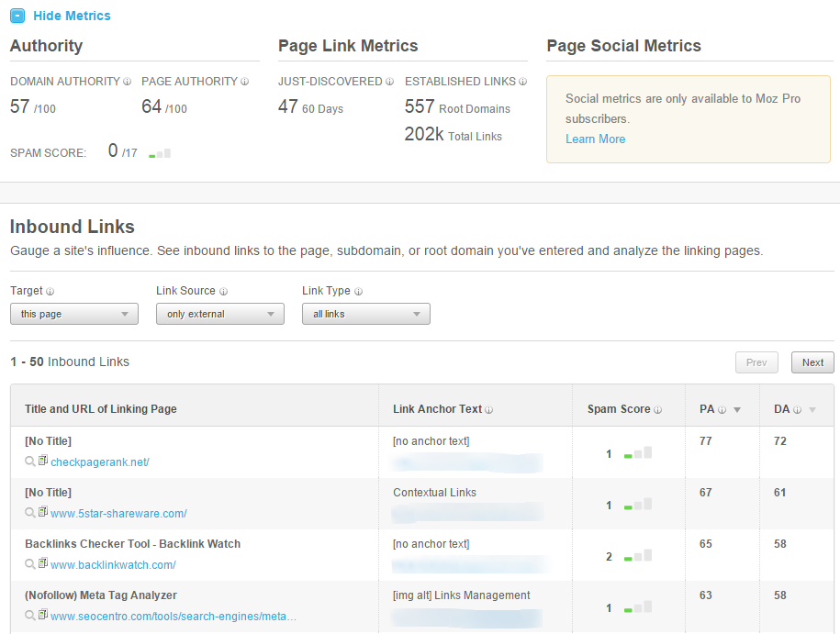Open the Link Type 'all links' dropdown
Image resolution: width=840 pixels, height=634 pixels.
pos(366,314)
